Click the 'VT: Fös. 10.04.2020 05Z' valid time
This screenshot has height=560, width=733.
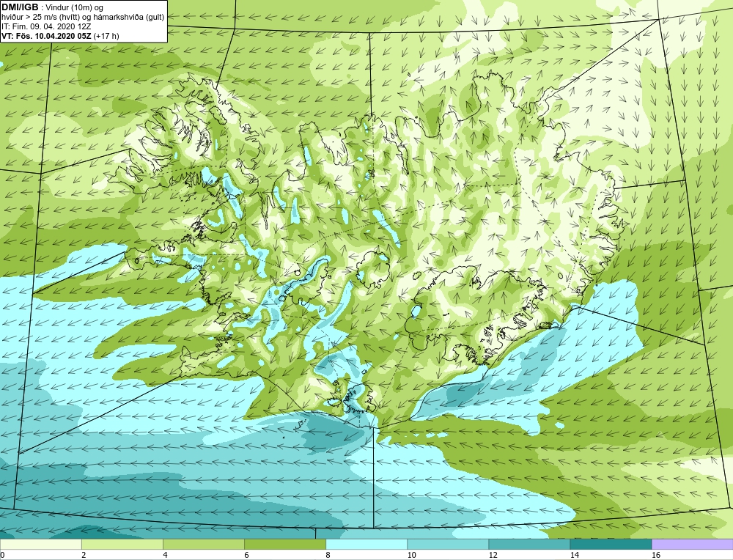click(46, 36)
